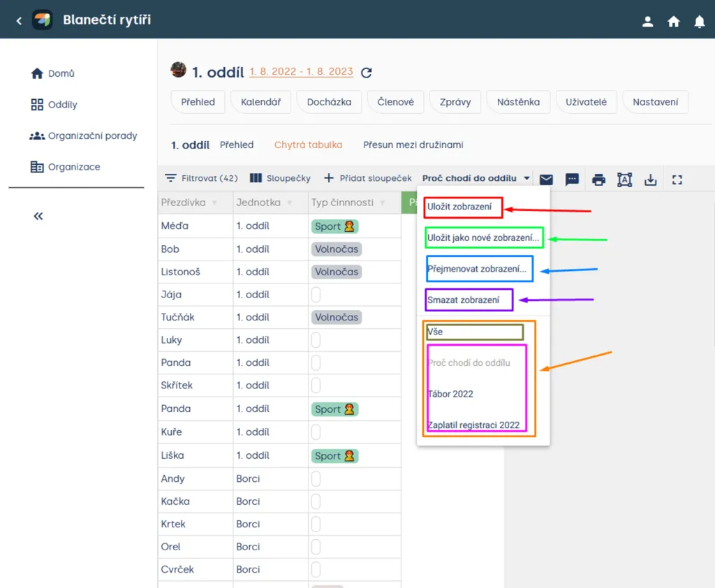
Task: Toggle fullscreen with the expand icon
Action: coord(677,179)
